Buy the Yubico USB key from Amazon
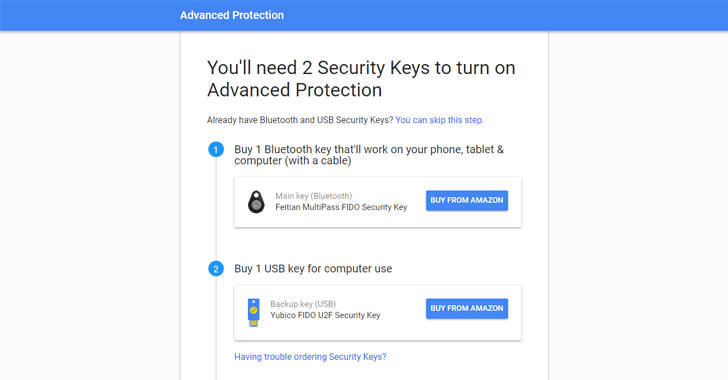 click(x=467, y=308)
